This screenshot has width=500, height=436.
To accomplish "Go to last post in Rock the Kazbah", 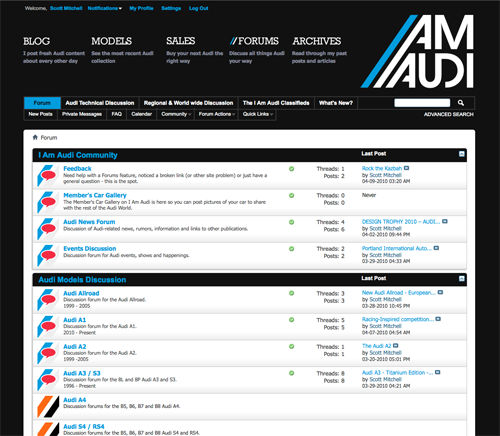I will click(406, 168).
